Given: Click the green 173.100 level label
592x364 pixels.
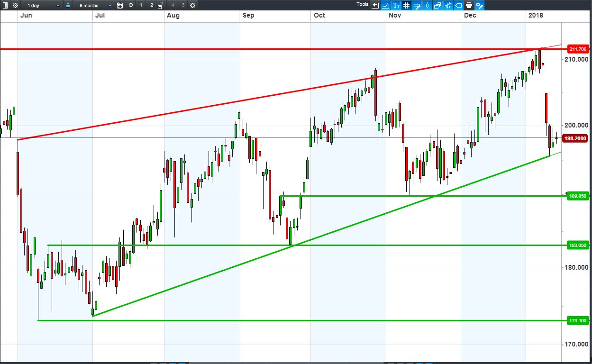Looking at the screenshot, I should [x=578, y=321].
